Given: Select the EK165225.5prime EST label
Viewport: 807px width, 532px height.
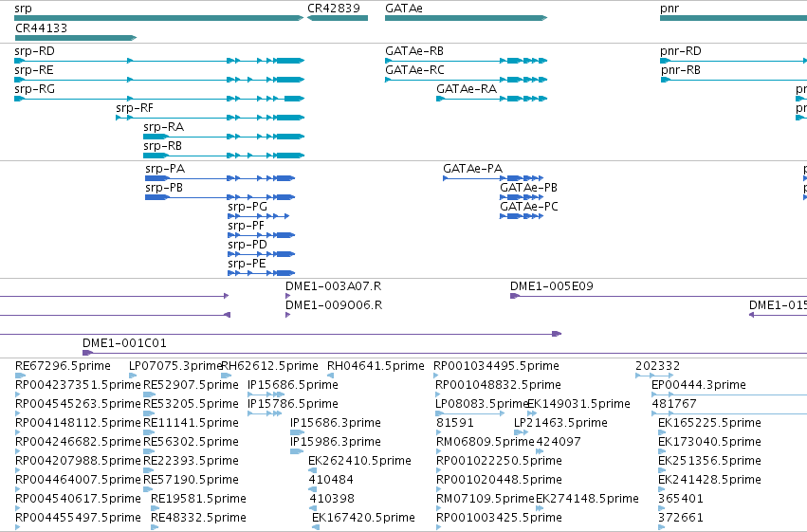Looking at the screenshot, I should click(709, 423).
